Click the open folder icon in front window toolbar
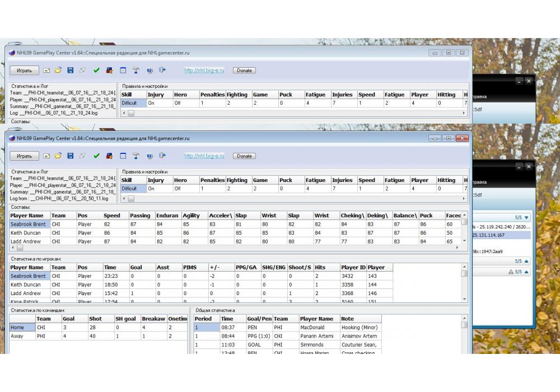The height and width of the screenshot is (392, 560). 58,156
